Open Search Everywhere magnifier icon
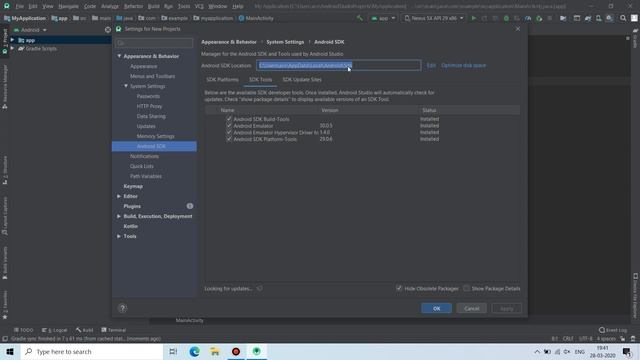Viewport: 640px width, 360px height. 623,18
